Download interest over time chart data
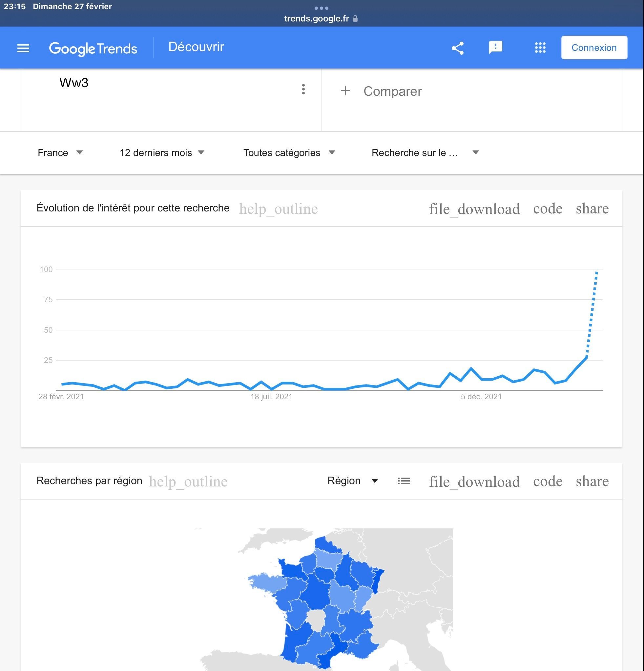Screen dimensions: 644x671 click(474, 209)
